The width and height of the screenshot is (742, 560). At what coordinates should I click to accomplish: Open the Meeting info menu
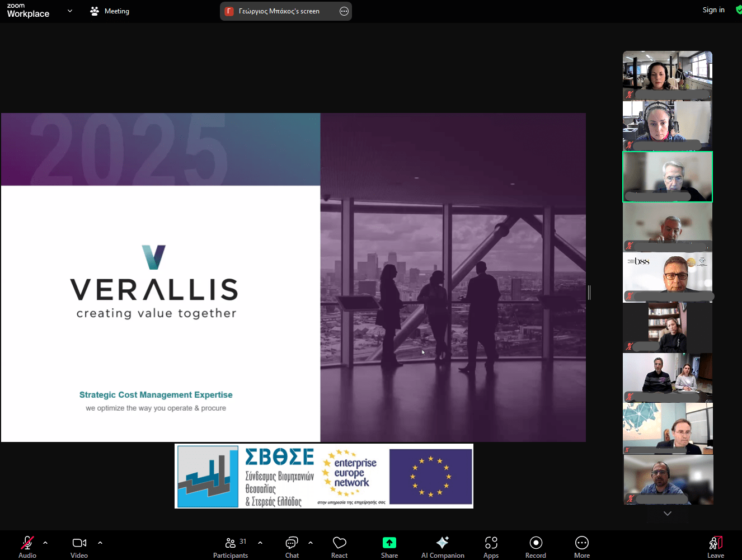pos(110,11)
